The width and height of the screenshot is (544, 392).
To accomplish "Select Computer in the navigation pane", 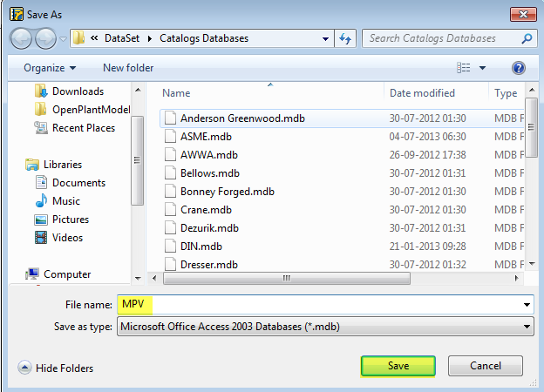I will click(58, 274).
